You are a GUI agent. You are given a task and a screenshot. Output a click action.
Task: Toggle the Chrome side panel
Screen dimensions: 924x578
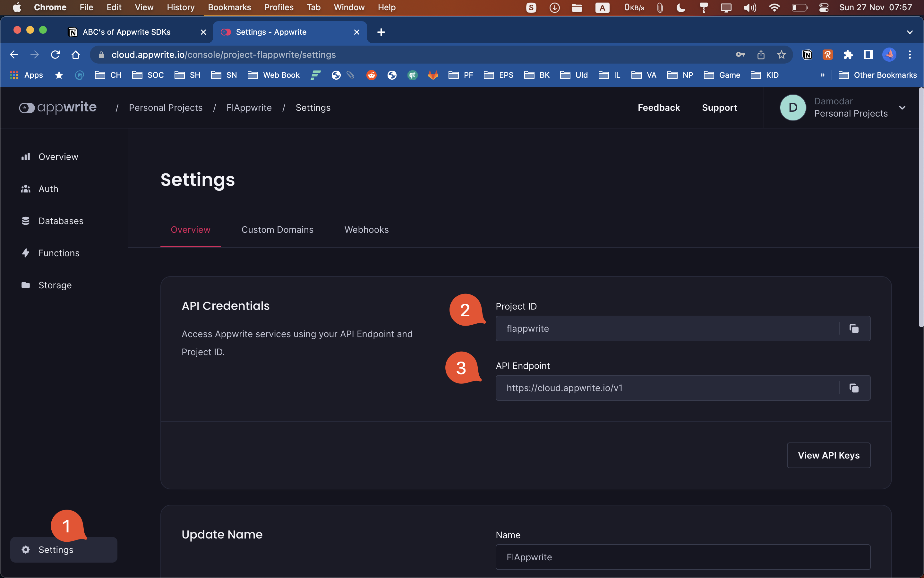click(868, 55)
